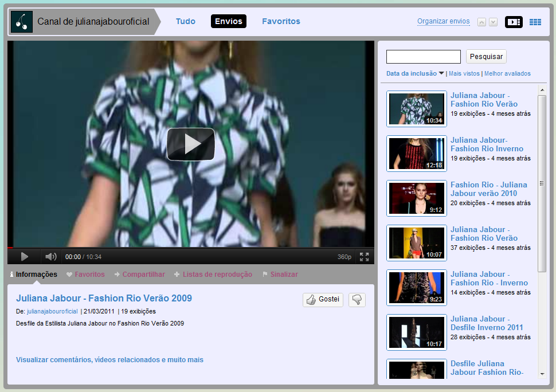Open Juliana Jabour - Desfile Inverno 2011 link

tap(487, 323)
